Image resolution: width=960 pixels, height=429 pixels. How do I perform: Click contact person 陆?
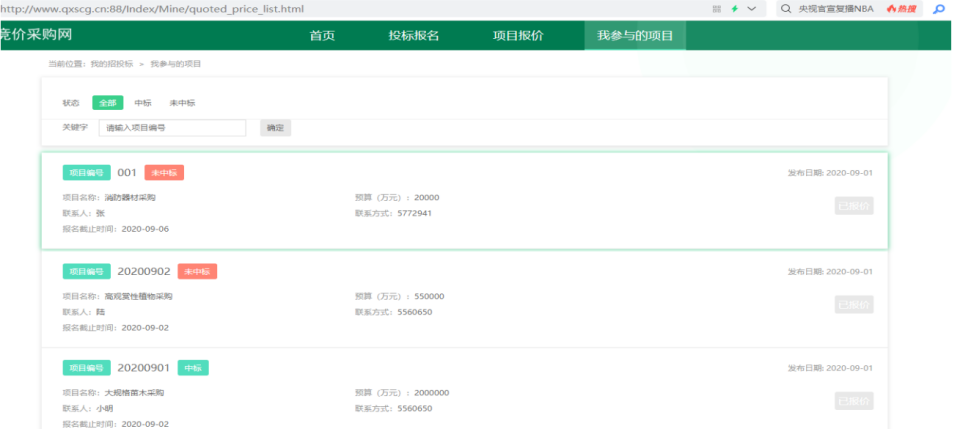[x=100, y=312]
